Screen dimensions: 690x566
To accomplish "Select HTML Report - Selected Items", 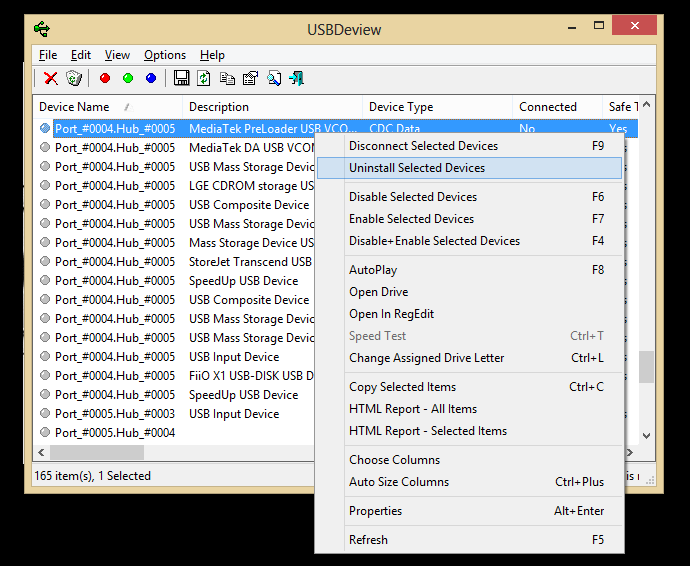I will 469,431.
